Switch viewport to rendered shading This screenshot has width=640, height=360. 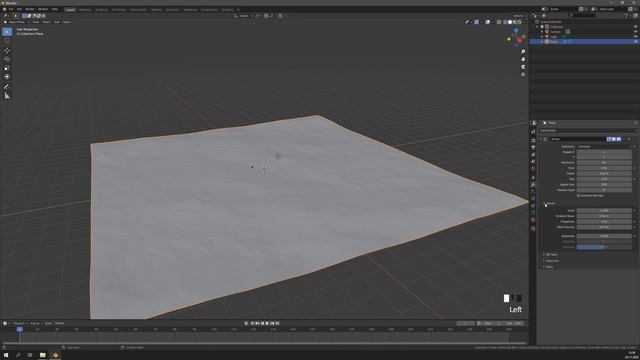(x=520, y=22)
